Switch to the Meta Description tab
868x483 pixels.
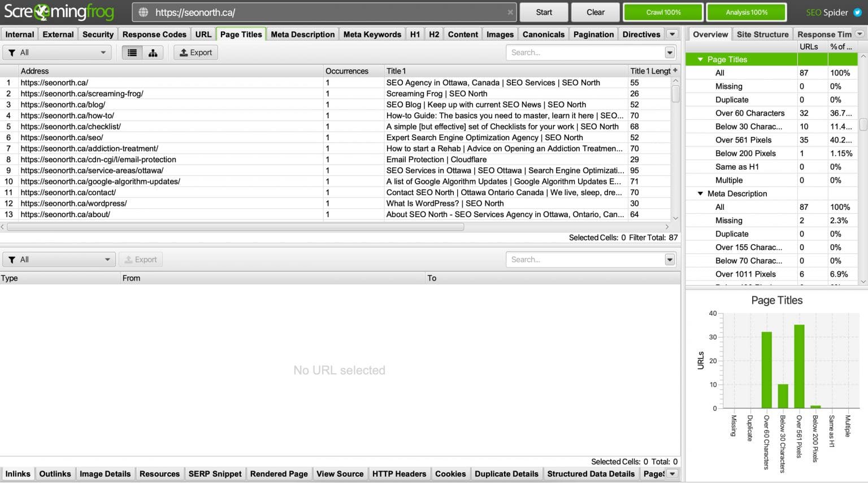302,34
